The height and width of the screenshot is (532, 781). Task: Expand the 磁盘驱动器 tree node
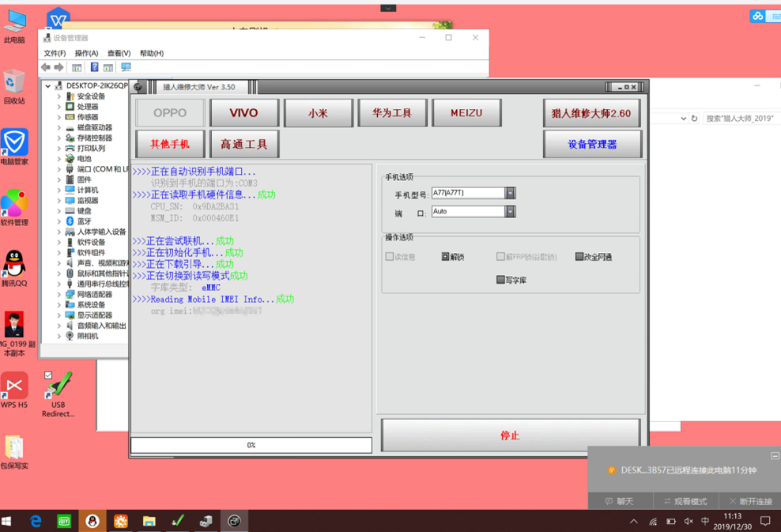[58, 127]
